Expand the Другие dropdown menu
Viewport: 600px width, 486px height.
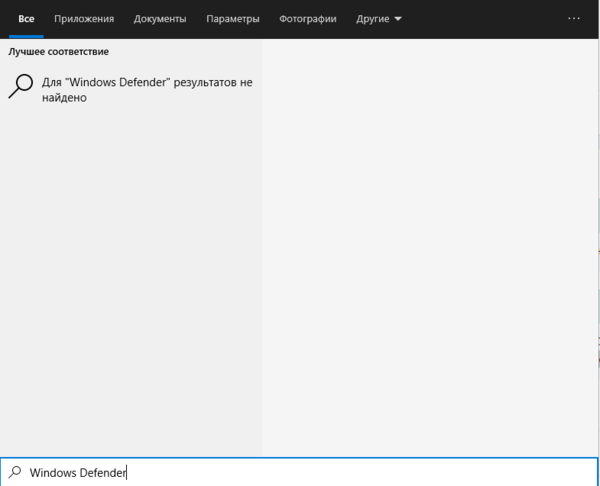[x=379, y=19]
